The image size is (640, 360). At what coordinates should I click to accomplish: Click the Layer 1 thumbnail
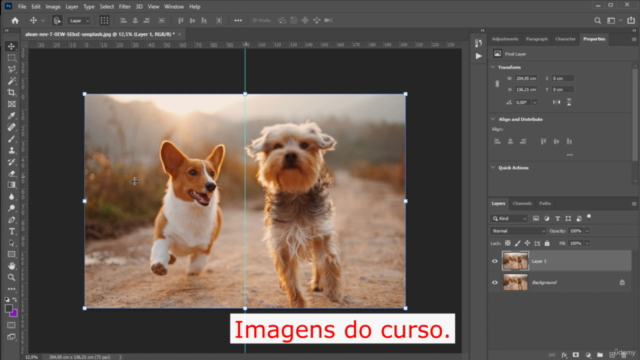pos(515,261)
